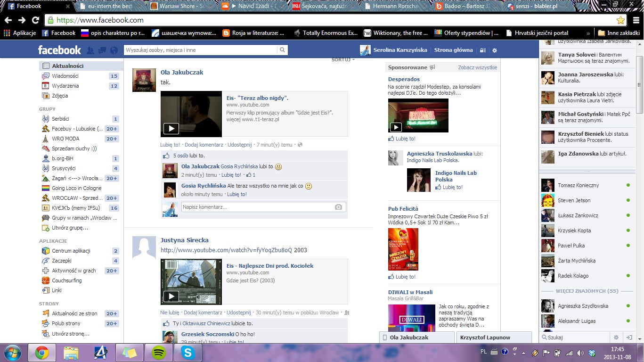Like Ola Jakubczak's post with Lubię to

[x=170, y=145]
